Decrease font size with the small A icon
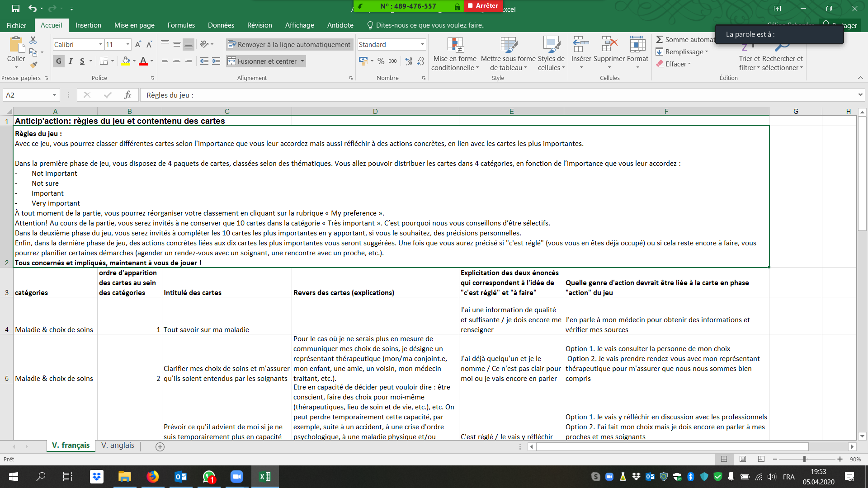 click(149, 44)
